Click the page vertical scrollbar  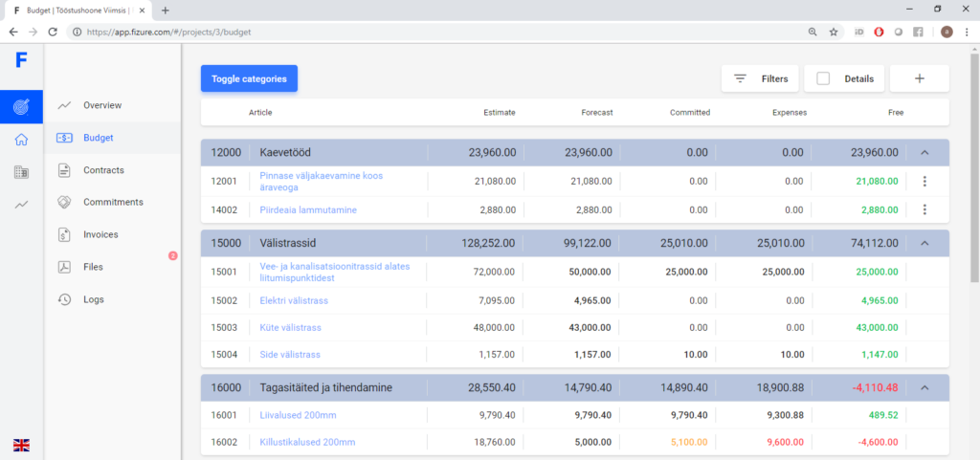(x=974, y=168)
